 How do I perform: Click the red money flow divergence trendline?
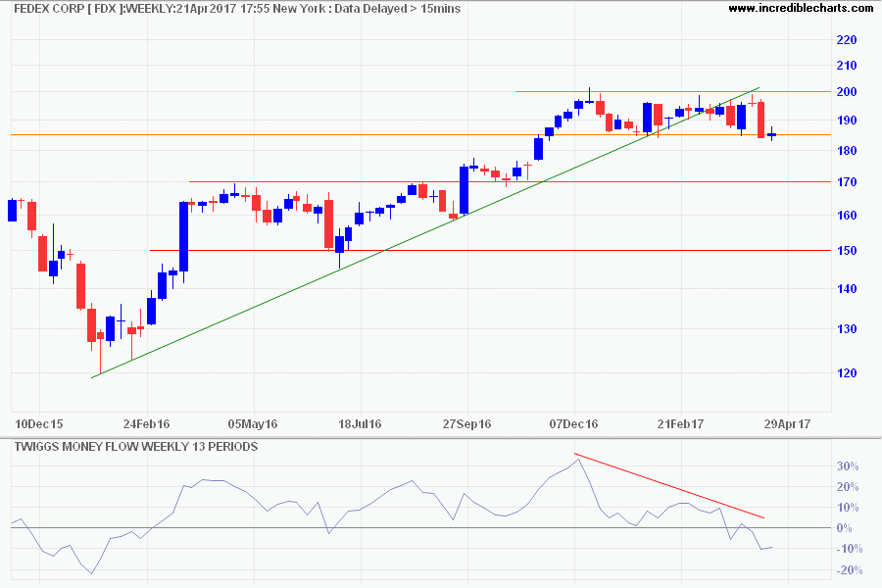(669, 486)
